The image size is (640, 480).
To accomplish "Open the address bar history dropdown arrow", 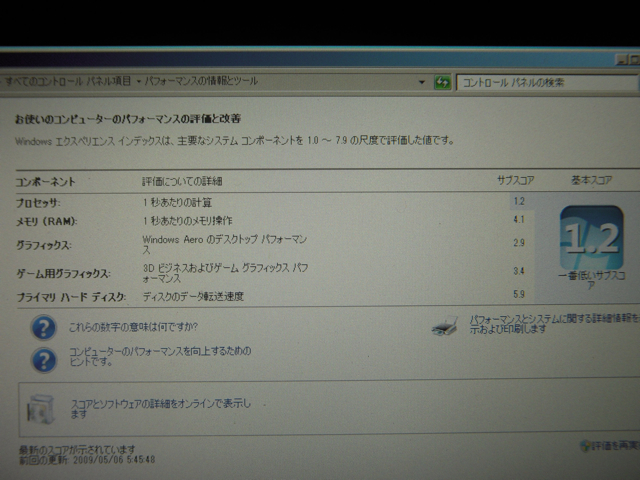I will pos(423,82).
